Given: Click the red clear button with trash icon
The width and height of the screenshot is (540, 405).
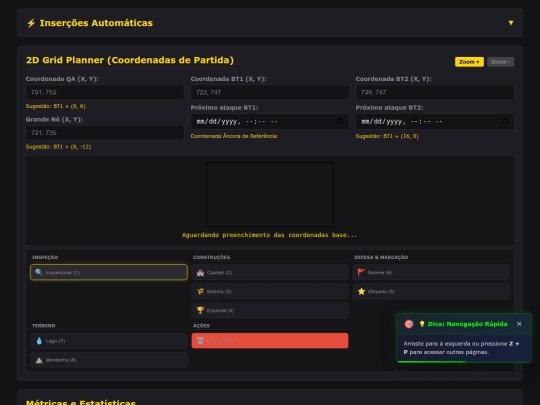Looking at the screenshot, I should [270, 341].
